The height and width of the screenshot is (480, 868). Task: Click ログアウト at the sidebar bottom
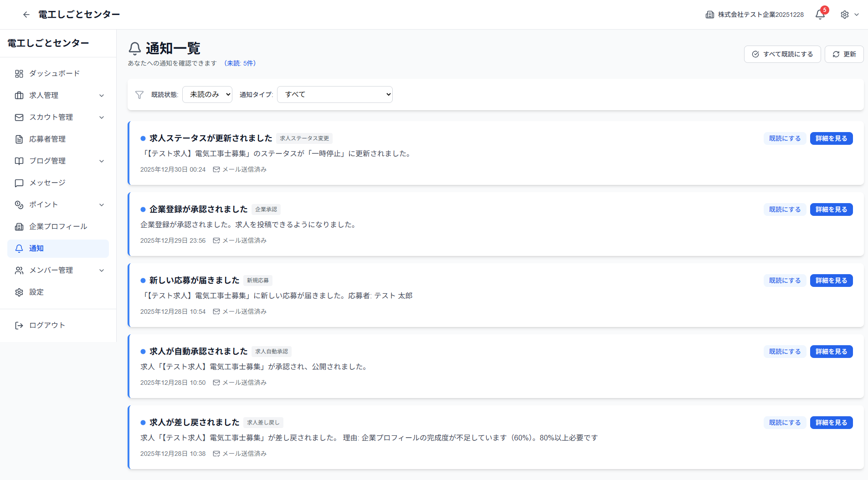(x=46, y=325)
